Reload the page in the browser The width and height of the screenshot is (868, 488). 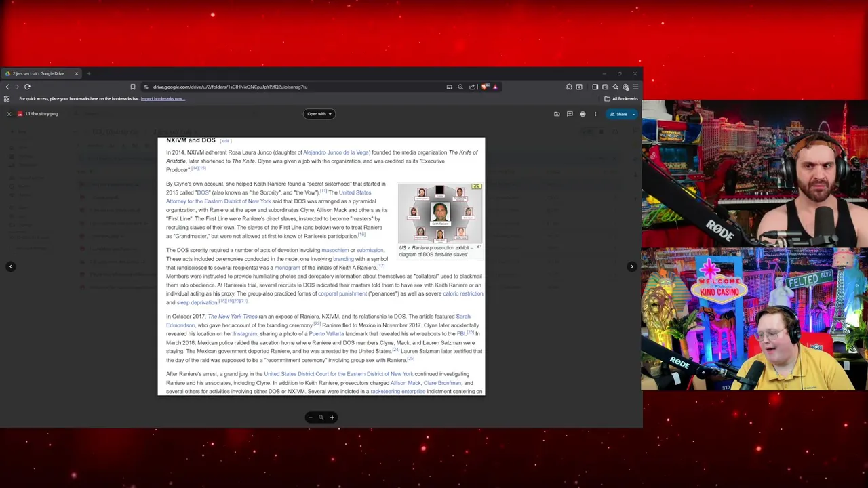27,87
